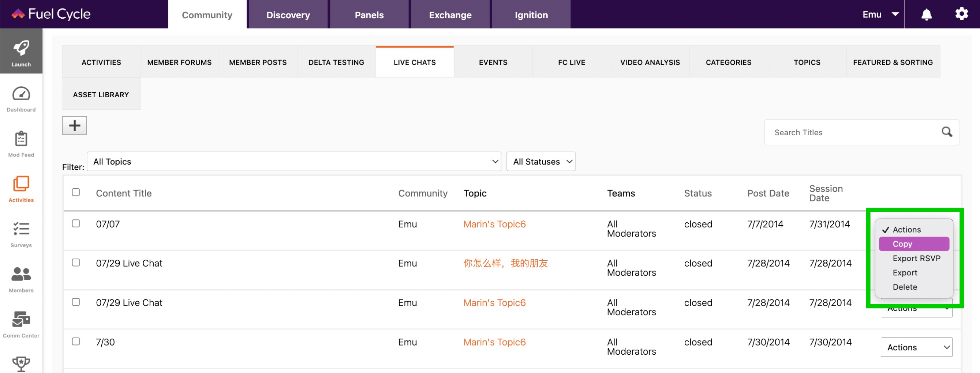Image resolution: width=980 pixels, height=373 pixels.
Task: Open the settings gear icon
Action: click(x=961, y=14)
